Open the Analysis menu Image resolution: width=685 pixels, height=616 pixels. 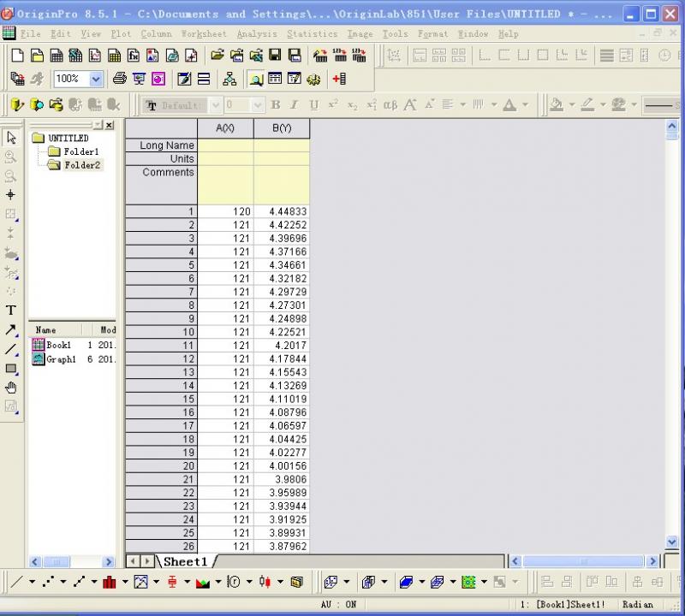(x=257, y=34)
